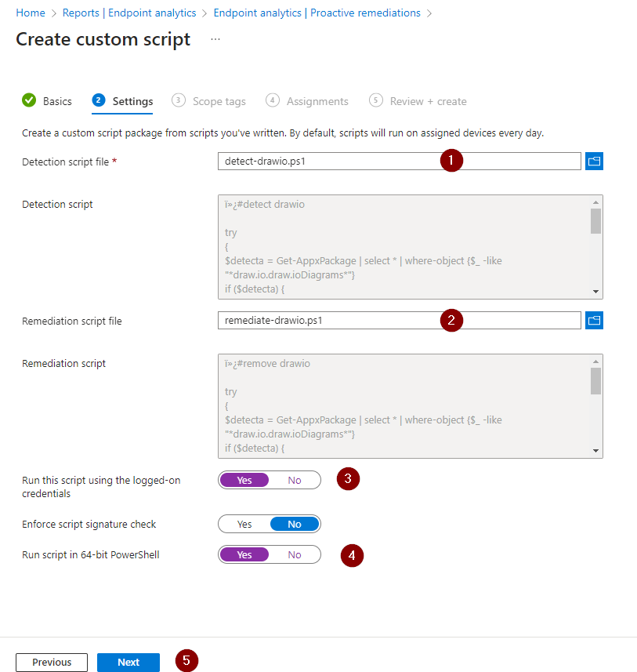This screenshot has width=637, height=672.
Task: Click the Basics step green checkmark icon
Action: tap(29, 100)
